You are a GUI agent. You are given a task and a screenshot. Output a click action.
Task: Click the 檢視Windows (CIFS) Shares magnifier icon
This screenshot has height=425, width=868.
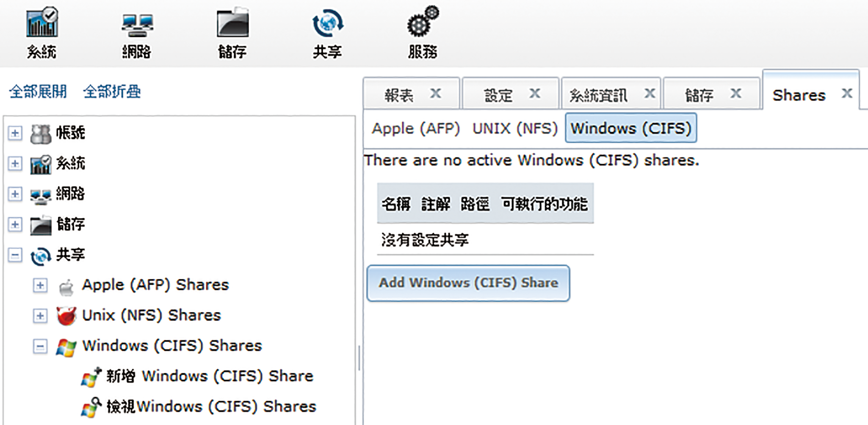[x=91, y=407]
